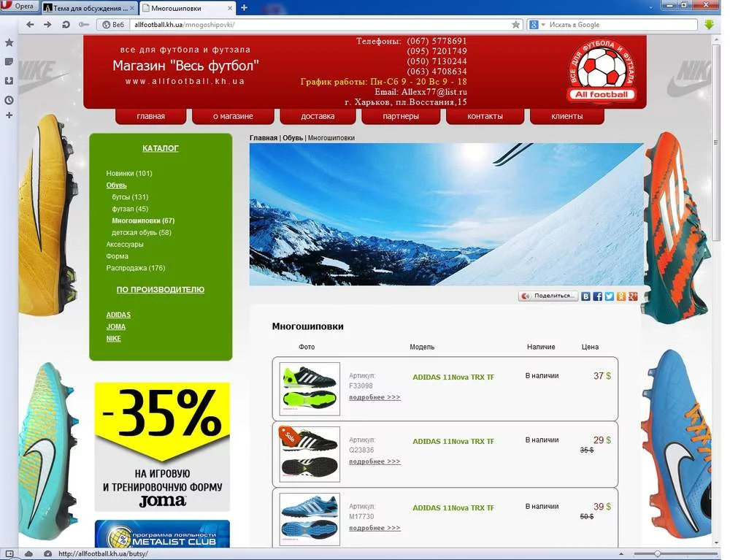The height and width of the screenshot is (560, 730).
Task: Go forward with the forward arrow
Action: (x=47, y=25)
